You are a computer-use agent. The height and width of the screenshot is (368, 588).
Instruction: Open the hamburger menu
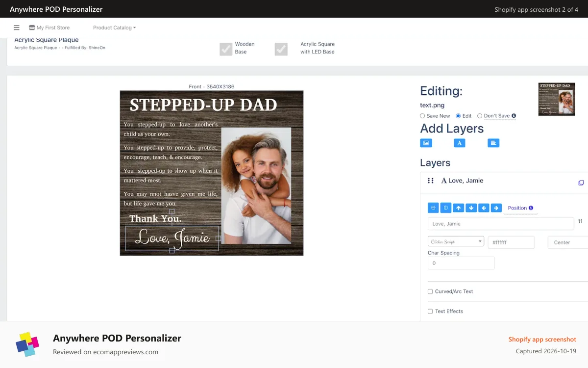[x=17, y=27]
